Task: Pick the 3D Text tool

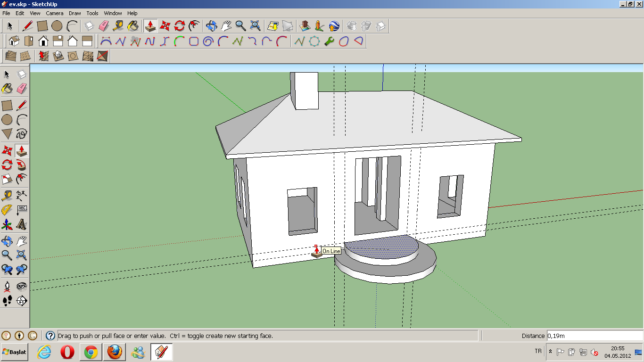Action: point(21,224)
